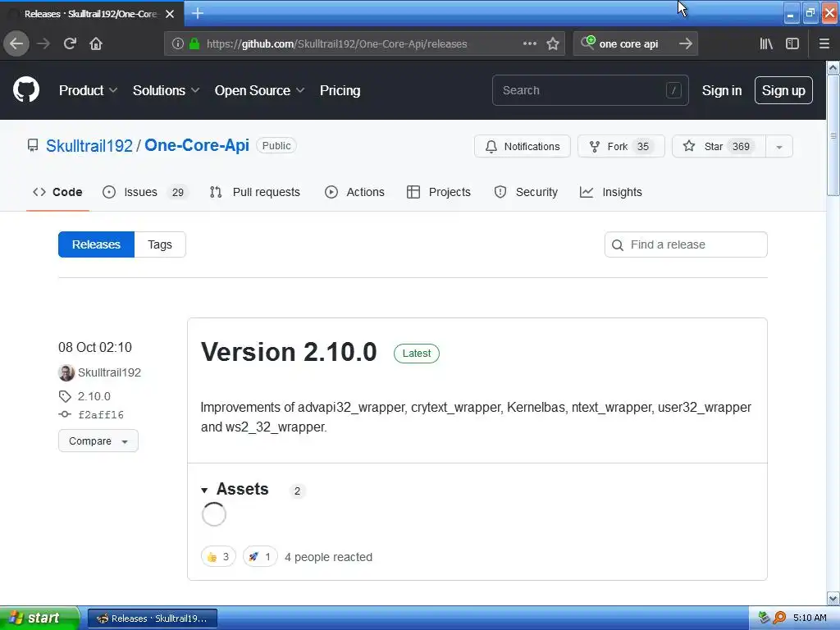The height and width of the screenshot is (630, 840).
Task: Click the page scrollbar down arrow
Action: 833,598
